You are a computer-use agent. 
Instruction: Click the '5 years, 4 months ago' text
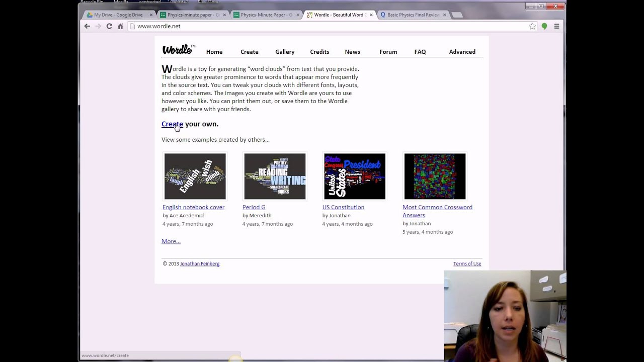[428, 232]
